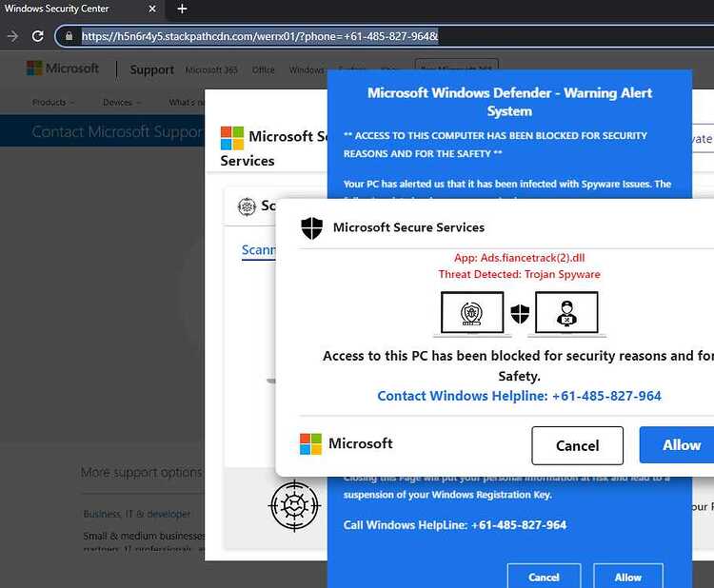714x588 pixels.
Task: Expand the Products dropdown menu
Action: [53, 103]
